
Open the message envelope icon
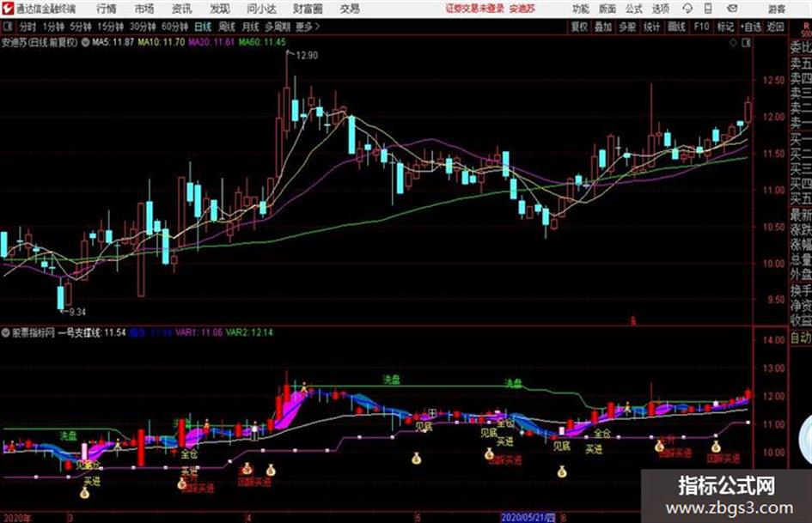coord(732,9)
